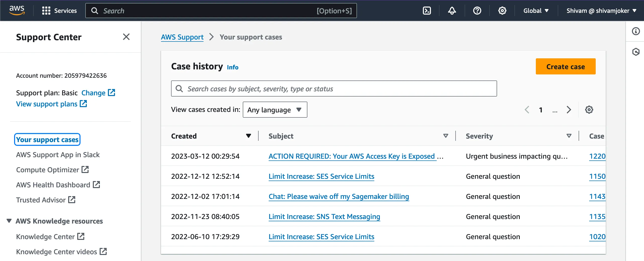Screen dimensions: 644x261
Task: Open Knowledge Center link
Action: pos(50,237)
